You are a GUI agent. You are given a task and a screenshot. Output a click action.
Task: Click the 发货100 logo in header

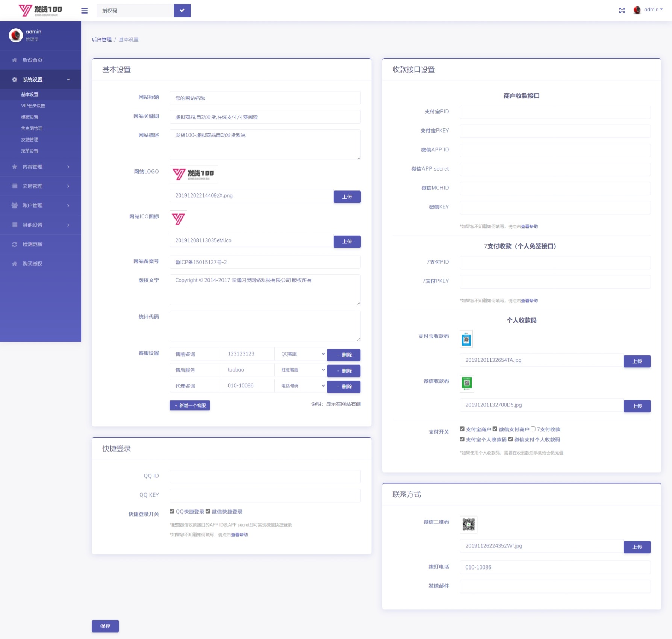point(40,10)
